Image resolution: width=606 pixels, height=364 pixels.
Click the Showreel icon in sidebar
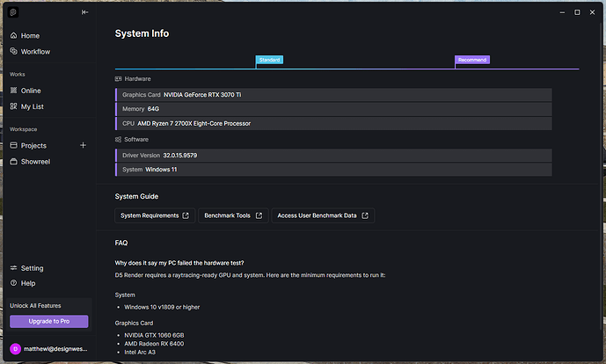point(13,162)
